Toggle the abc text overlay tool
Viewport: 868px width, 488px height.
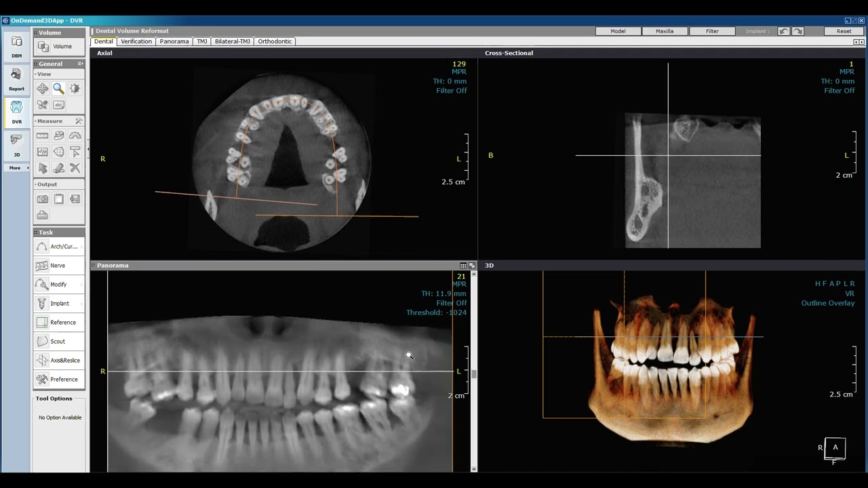[59, 105]
